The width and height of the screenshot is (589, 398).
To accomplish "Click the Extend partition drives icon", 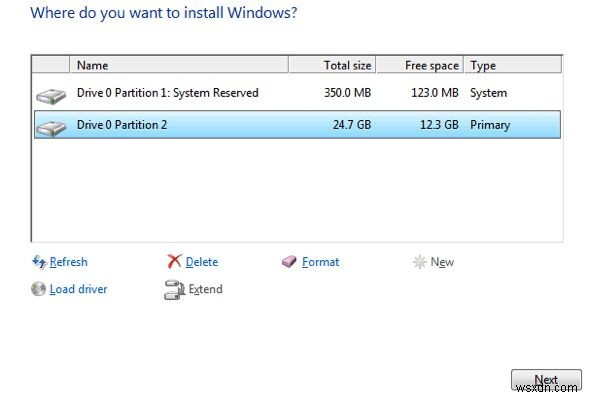I will pyautogui.click(x=174, y=290).
